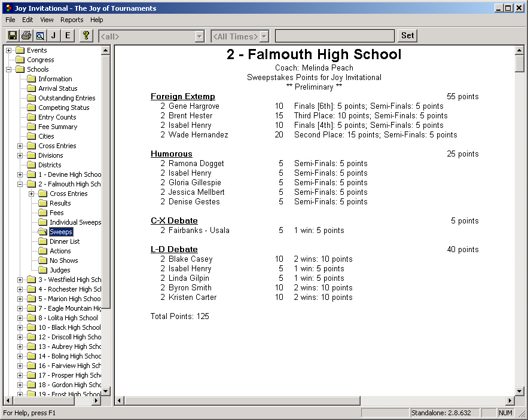This screenshot has width=528, height=420.
Task: Open the Print icon on the toolbar
Action: tap(25, 35)
